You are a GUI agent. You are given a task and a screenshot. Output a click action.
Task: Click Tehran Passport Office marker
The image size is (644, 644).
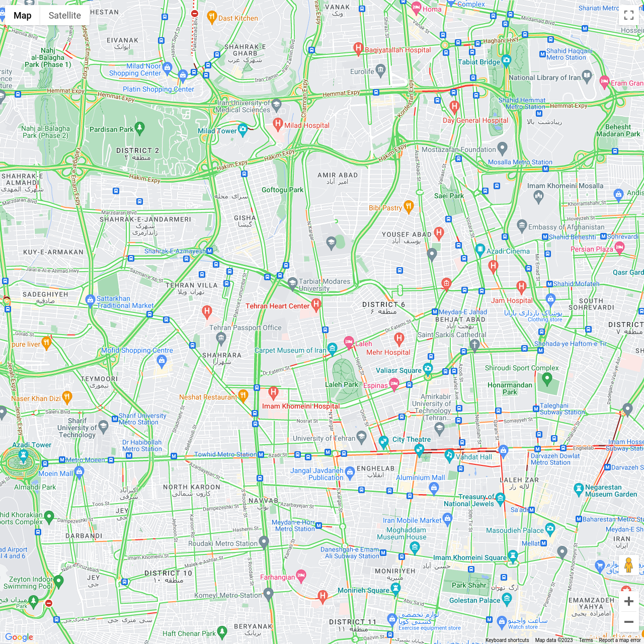(221, 338)
